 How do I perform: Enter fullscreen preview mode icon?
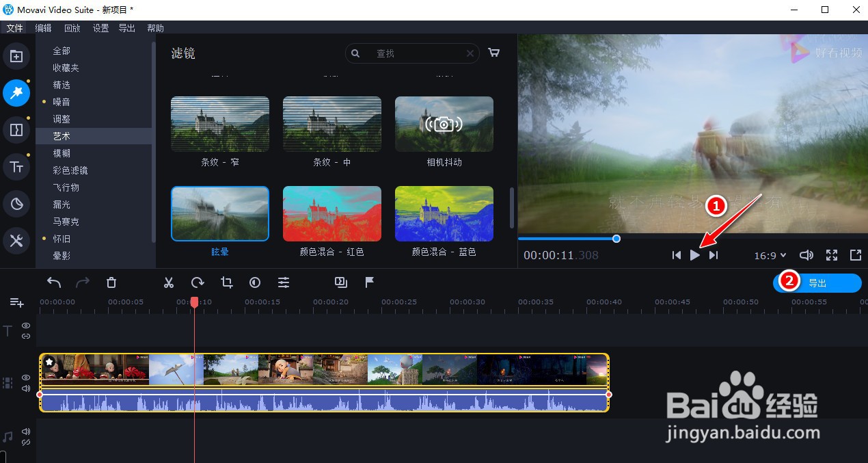832,255
